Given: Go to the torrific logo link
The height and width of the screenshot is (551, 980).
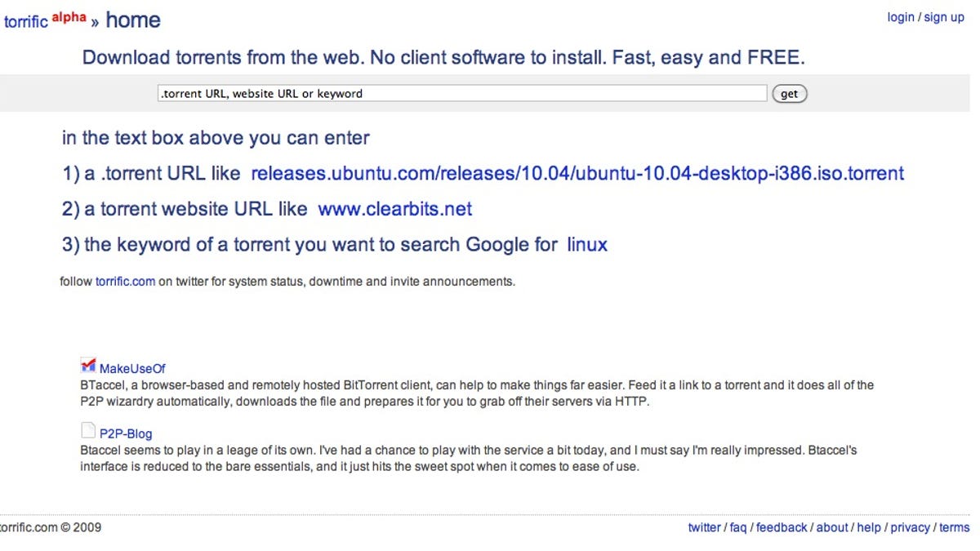Looking at the screenshot, I should [x=26, y=22].
